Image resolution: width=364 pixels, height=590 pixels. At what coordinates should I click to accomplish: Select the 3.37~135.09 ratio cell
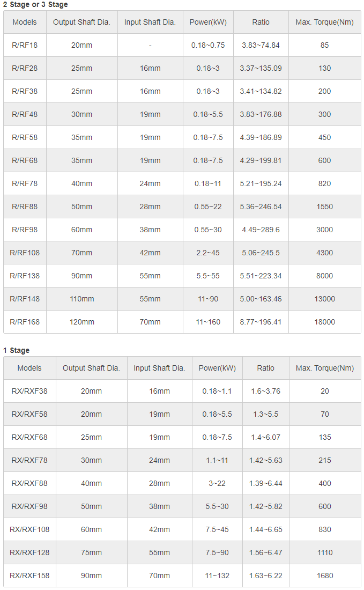click(261, 68)
